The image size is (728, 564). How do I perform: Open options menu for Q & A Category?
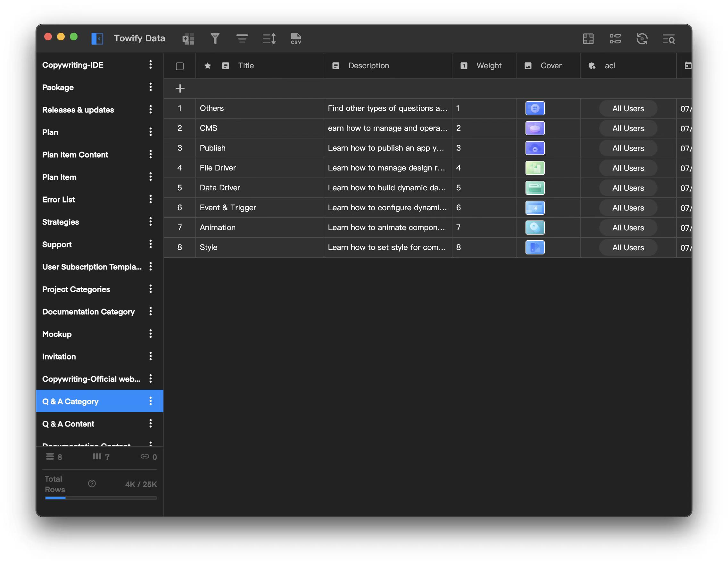[x=151, y=401]
